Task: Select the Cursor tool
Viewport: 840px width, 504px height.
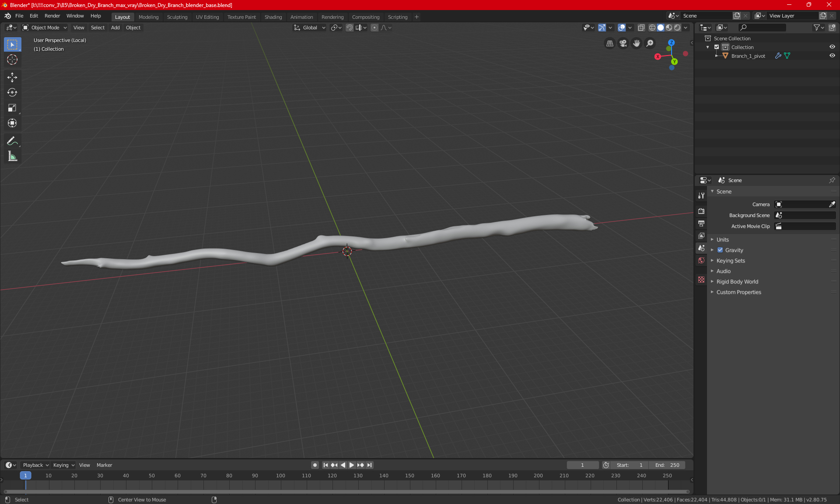Action: 12,60
